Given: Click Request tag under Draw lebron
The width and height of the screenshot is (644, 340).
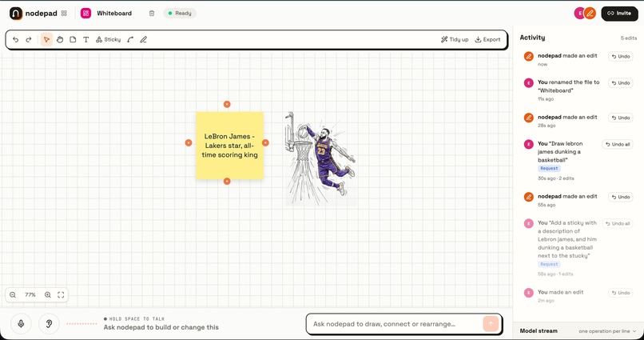Looking at the screenshot, I should coord(549,169).
